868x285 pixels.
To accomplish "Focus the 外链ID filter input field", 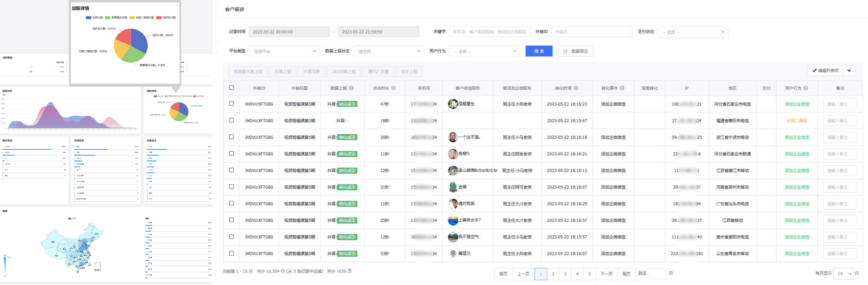I will pos(591,32).
